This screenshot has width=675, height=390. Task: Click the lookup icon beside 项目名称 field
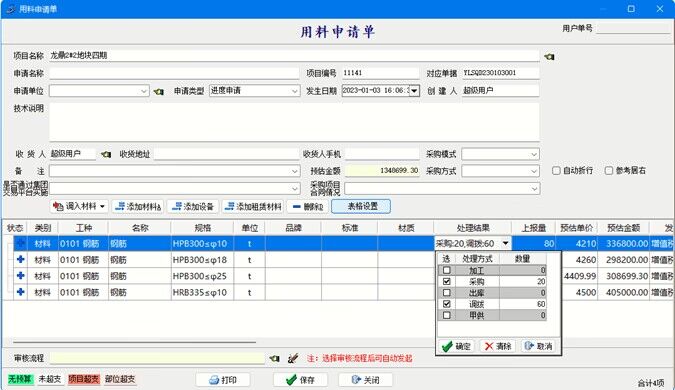[549, 56]
